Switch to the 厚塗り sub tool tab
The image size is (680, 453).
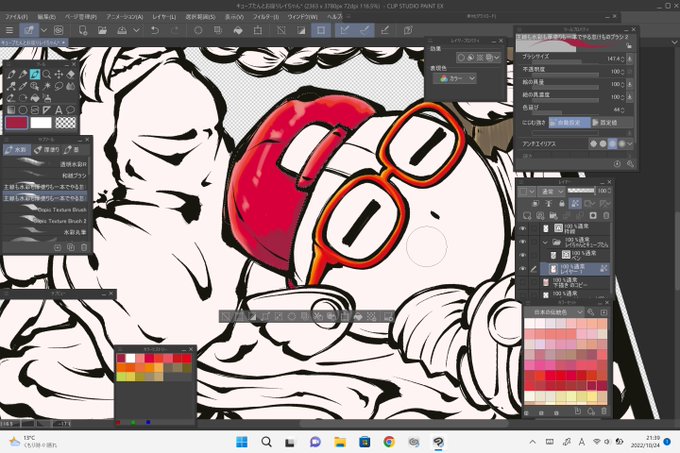pos(46,150)
